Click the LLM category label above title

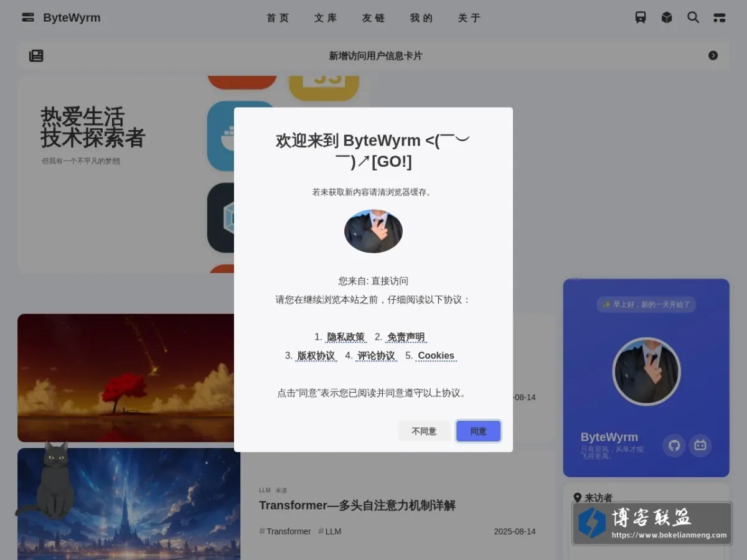265,490
